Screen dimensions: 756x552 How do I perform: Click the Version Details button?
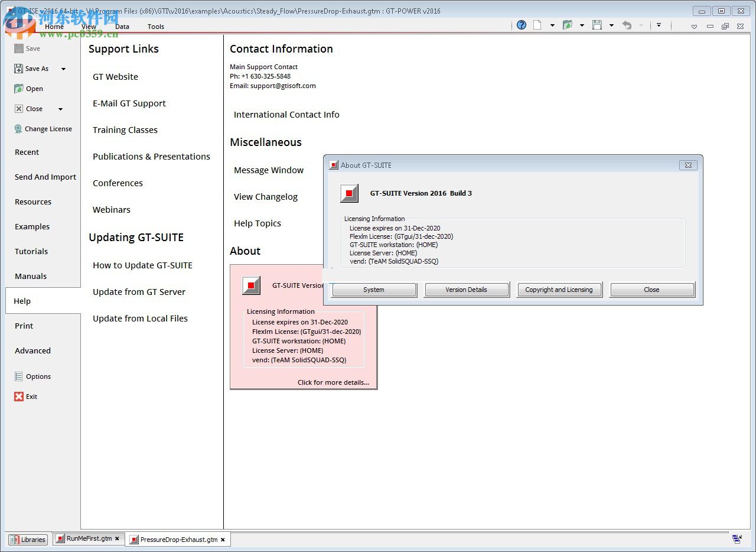coord(467,290)
